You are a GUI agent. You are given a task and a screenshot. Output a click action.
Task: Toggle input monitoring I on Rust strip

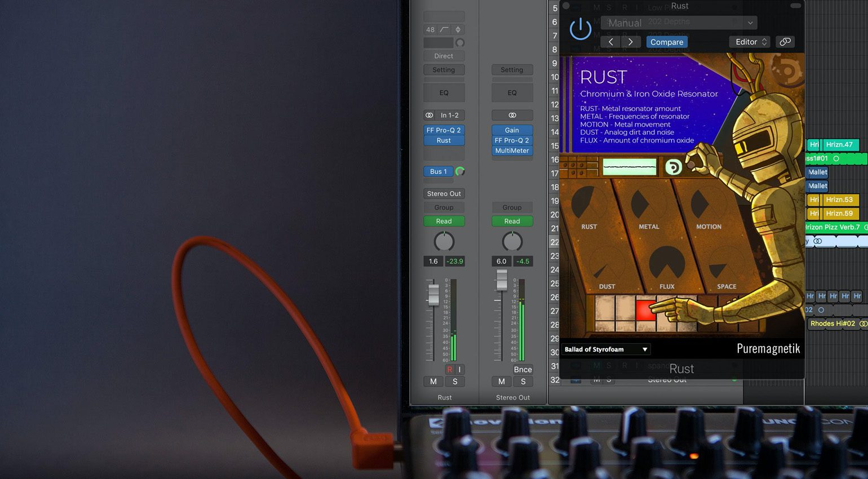459,370
